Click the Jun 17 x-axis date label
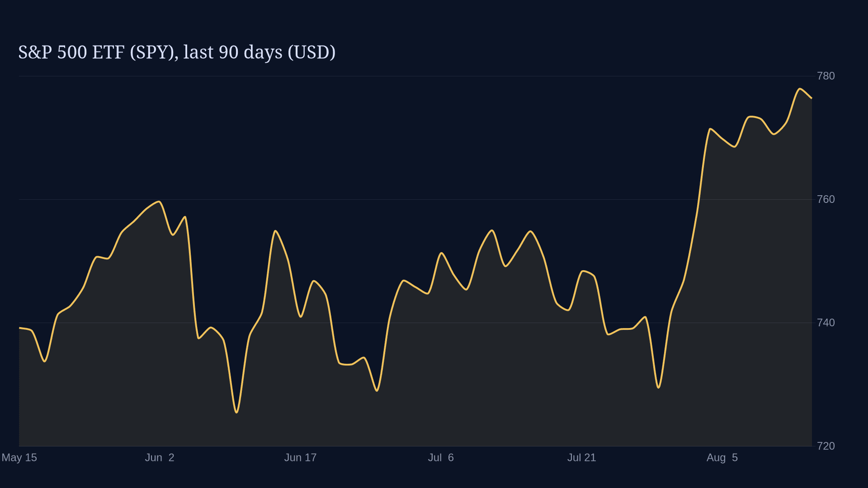Screen dimensions: 868x488 (x=300, y=458)
